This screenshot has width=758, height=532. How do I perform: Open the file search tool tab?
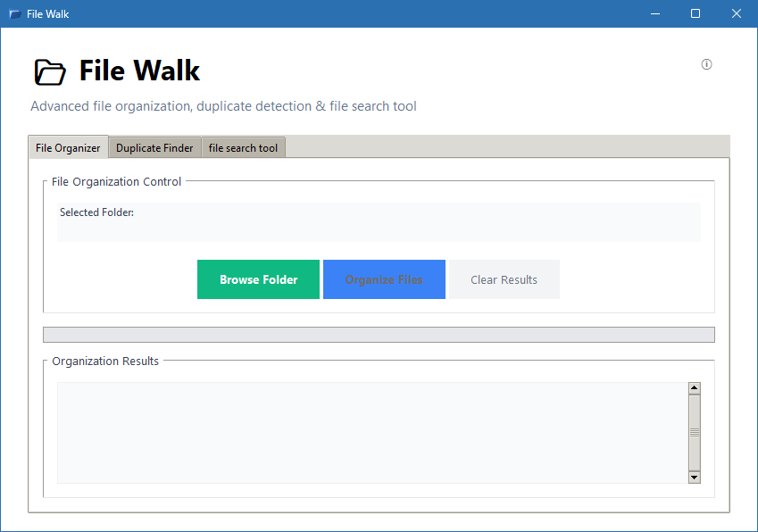pos(243,147)
